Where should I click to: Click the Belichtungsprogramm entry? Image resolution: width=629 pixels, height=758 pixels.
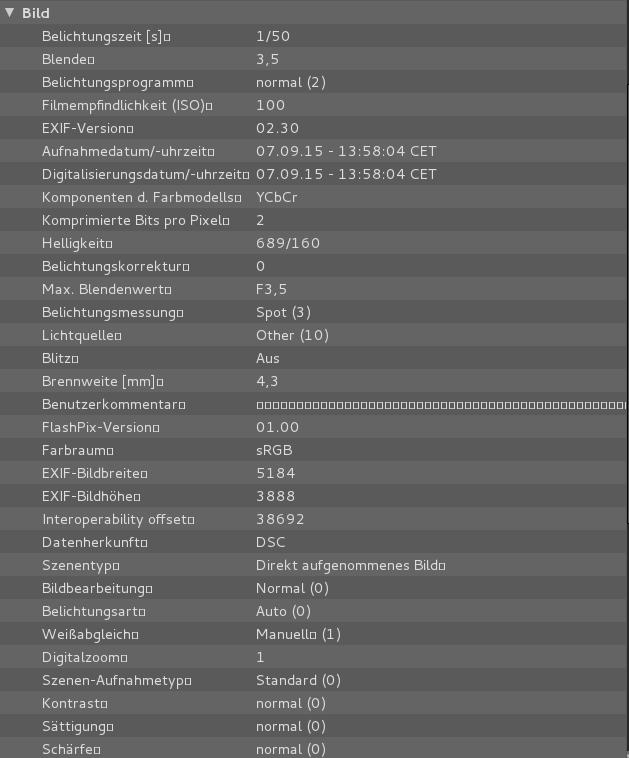coord(114,82)
